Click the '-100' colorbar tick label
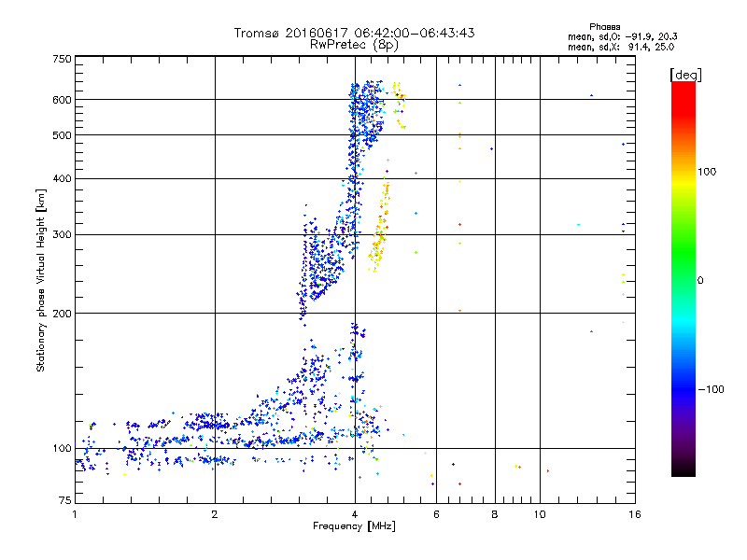The height and width of the screenshot is (560, 747). 711,389
